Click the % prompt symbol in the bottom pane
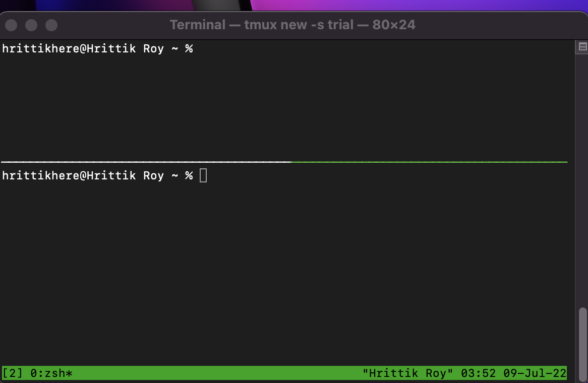 click(x=190, y=175)
